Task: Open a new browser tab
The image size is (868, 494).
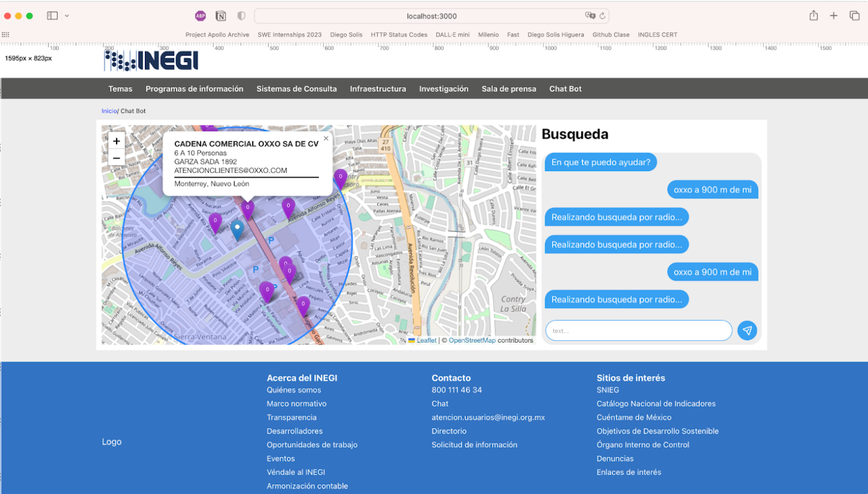Action: click(833, 16)
